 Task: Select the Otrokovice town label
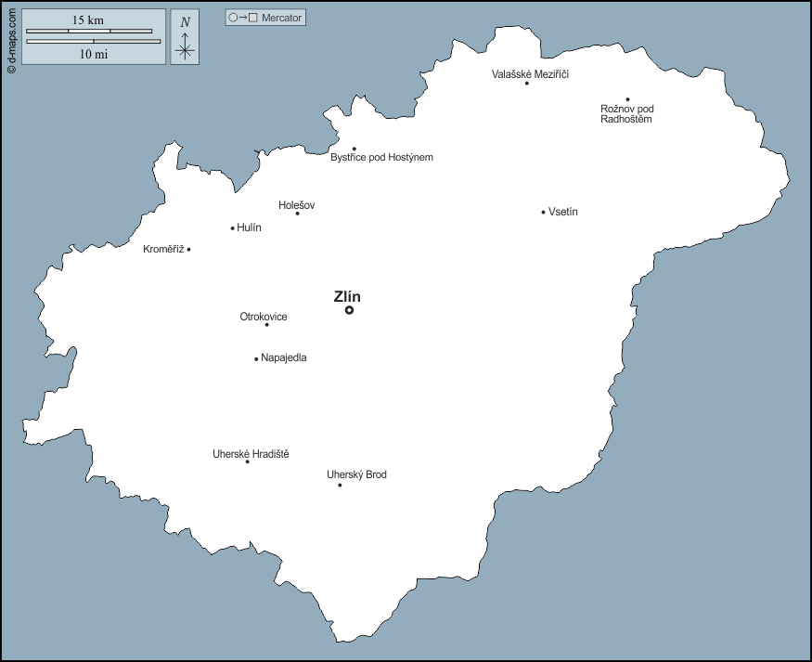[x=262, y=317]
